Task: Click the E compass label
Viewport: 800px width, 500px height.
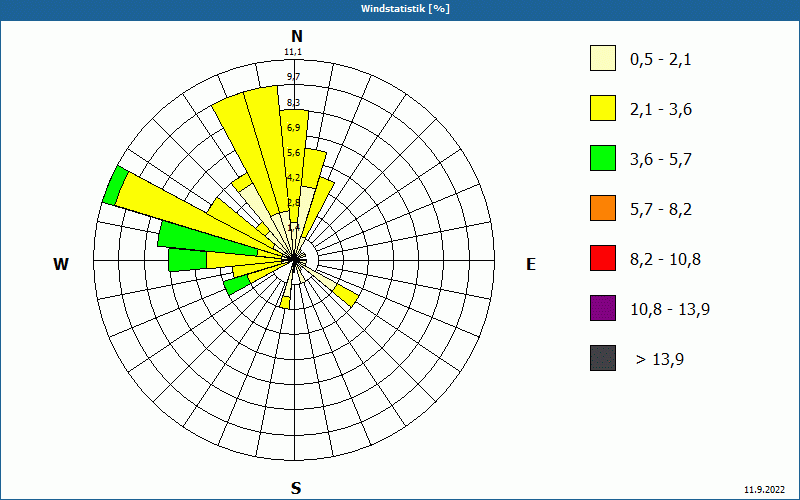Action: (x=531, y=264)
